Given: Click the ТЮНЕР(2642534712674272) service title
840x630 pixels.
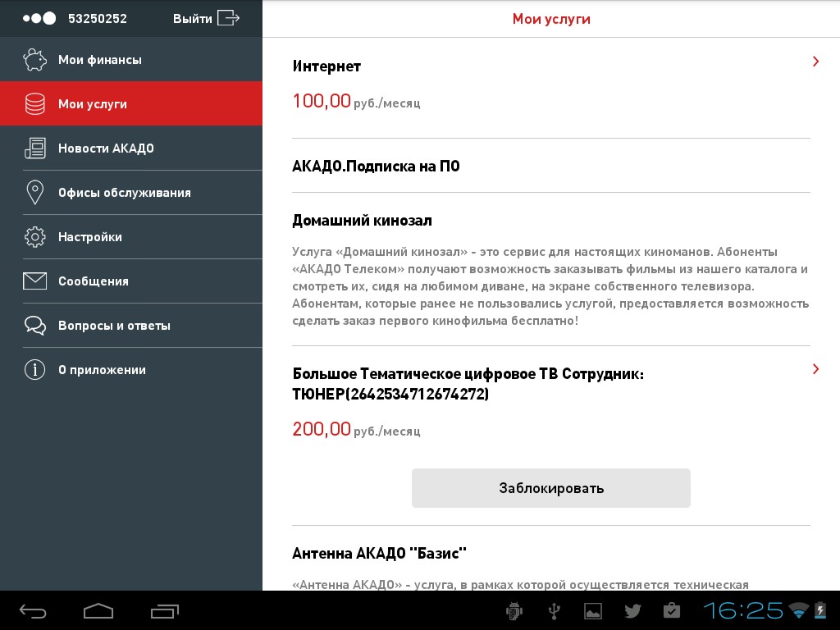Looking at the screenshot, I should (x=468, y=384).
